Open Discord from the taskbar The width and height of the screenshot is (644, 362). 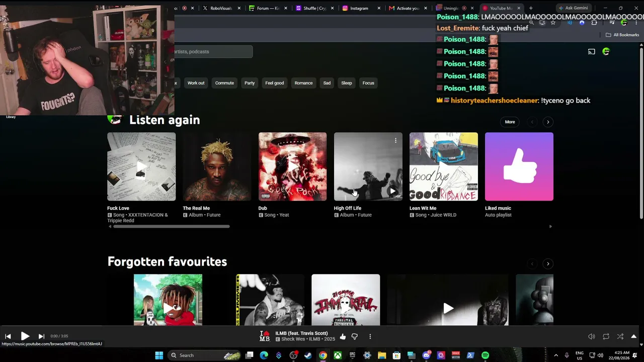(426, 355)
